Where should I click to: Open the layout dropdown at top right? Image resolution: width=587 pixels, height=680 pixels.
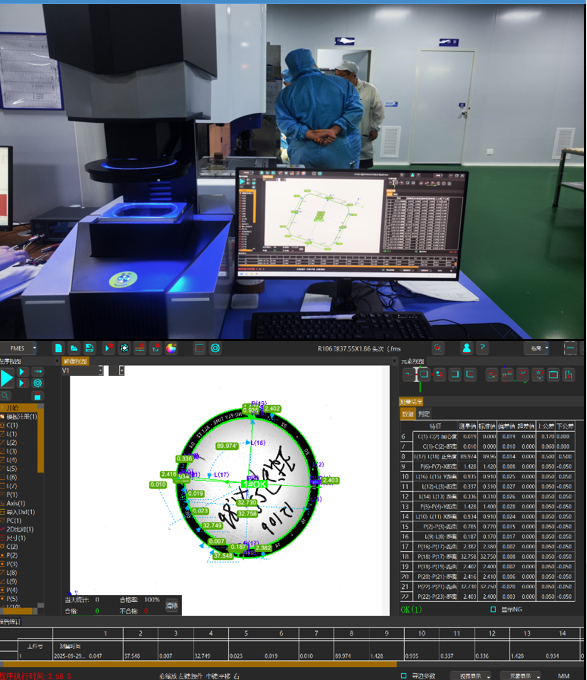(537, 348)
